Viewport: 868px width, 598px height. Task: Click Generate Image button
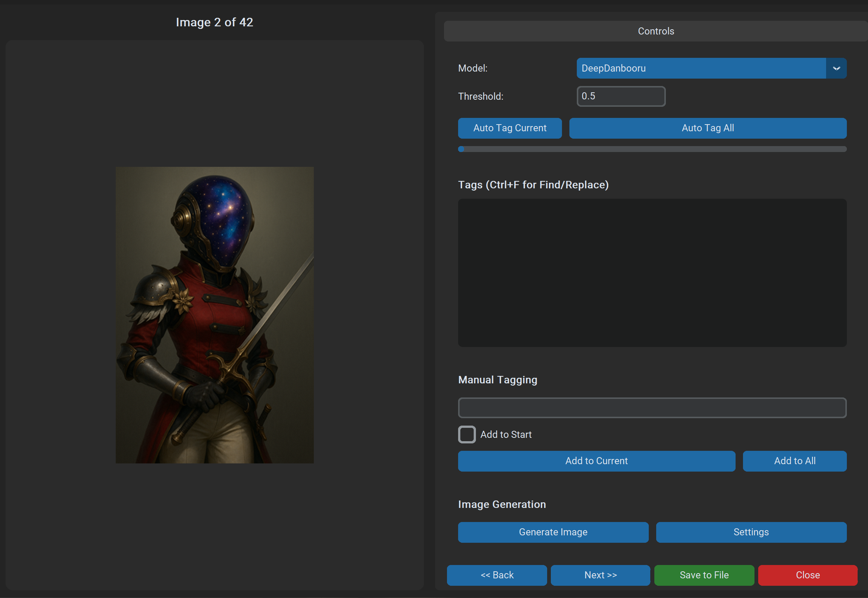[x=553, y=532]
